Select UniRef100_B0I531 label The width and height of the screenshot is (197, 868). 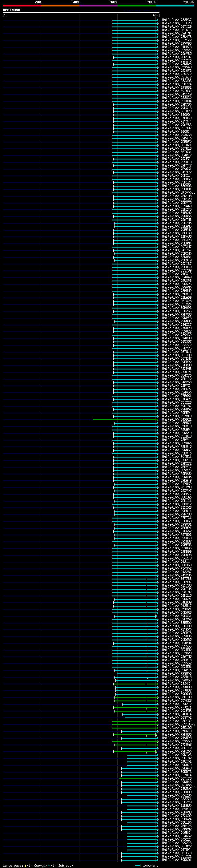176,457
